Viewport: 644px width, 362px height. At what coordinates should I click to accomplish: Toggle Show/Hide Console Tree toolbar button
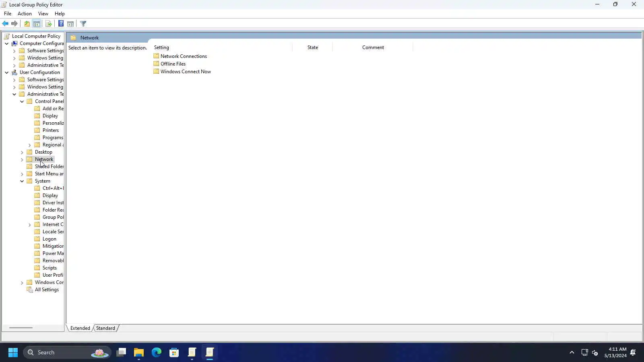click(37, 24)
